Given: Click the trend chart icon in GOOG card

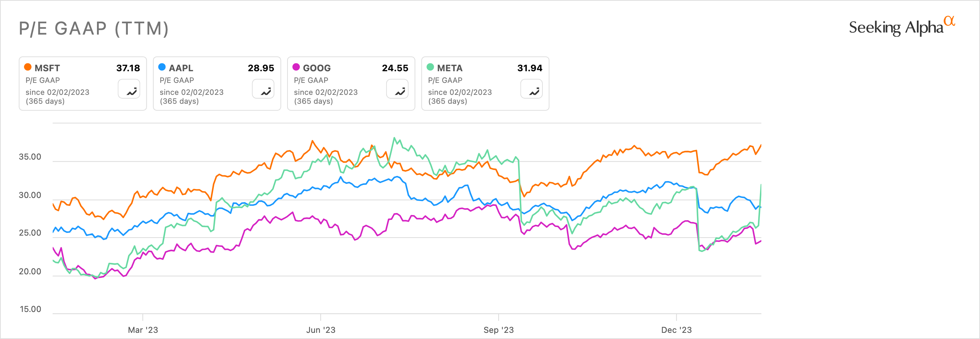Looking at the screenshot, I should pyautogui.click(x=397, y=89).
